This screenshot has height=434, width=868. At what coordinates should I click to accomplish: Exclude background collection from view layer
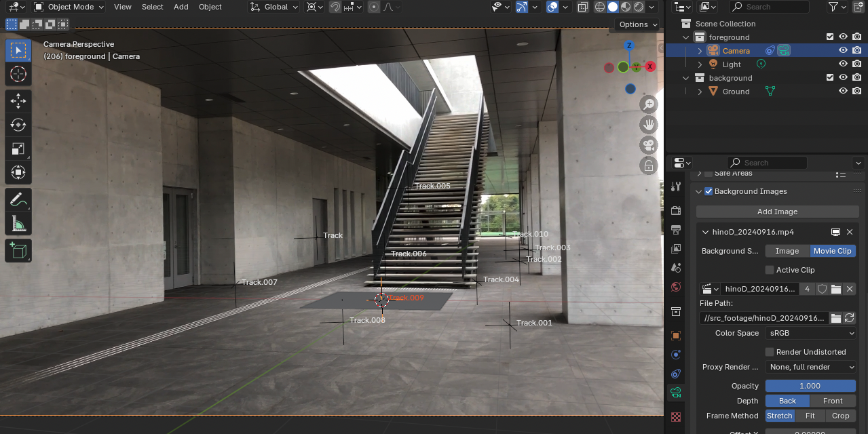829,78
